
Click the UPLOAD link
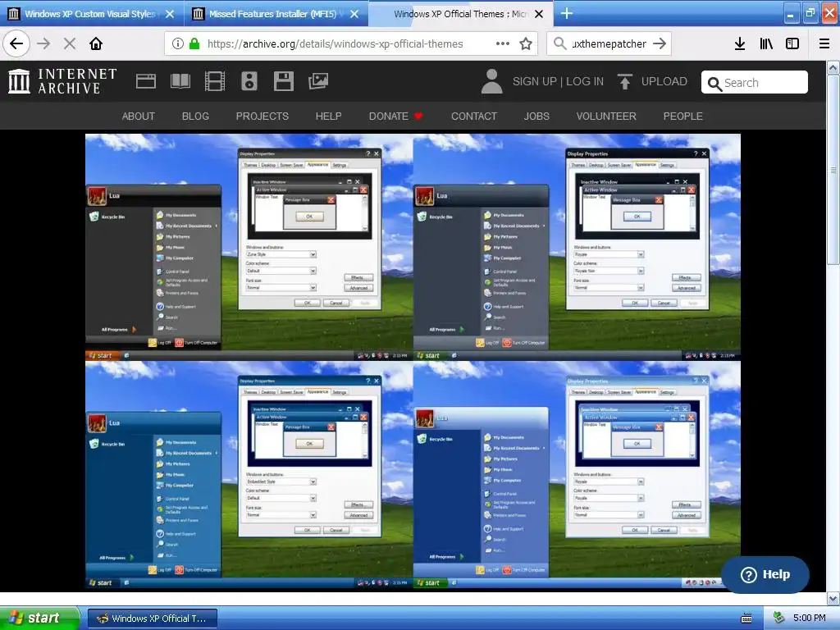[x=664, y=81]
